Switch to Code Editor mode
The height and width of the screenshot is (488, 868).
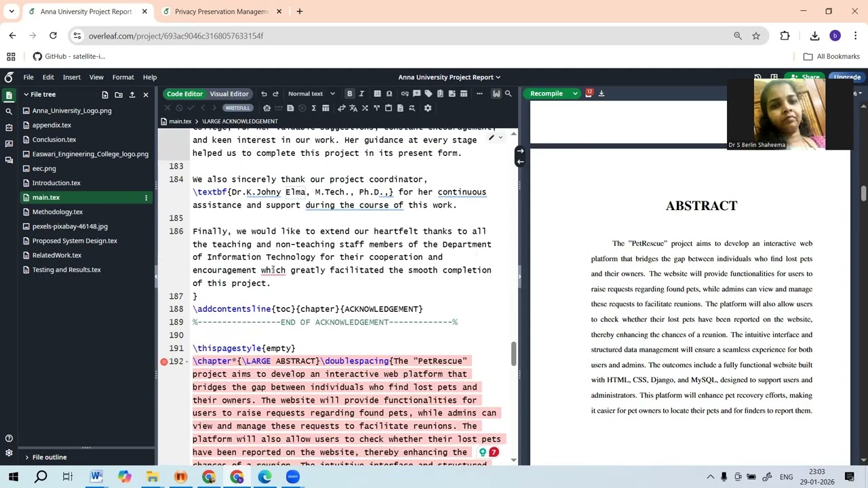pyautogui.click(x=184, y=94)
